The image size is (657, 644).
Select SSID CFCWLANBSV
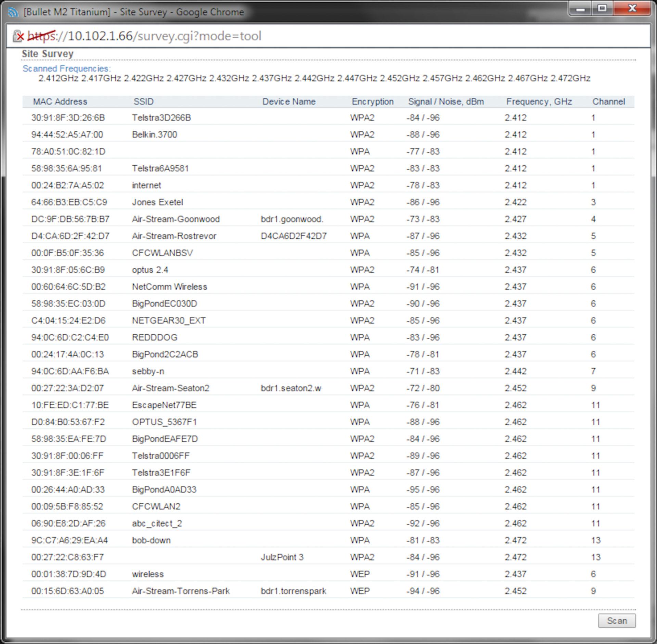pos(162,253)
